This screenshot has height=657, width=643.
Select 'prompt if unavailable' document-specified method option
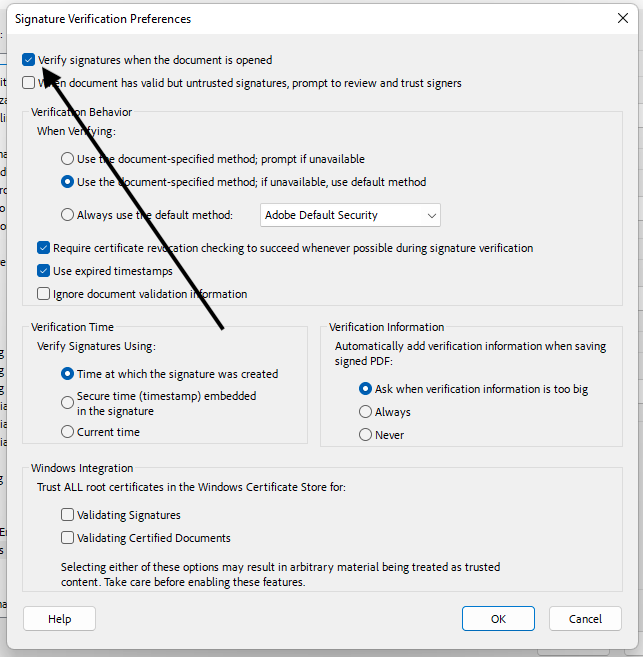[67, 159]
